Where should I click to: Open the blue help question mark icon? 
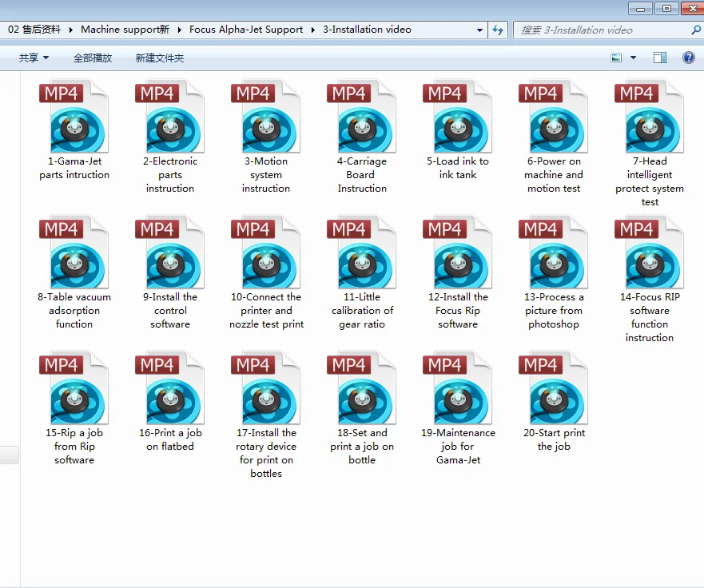click(688, 58)
